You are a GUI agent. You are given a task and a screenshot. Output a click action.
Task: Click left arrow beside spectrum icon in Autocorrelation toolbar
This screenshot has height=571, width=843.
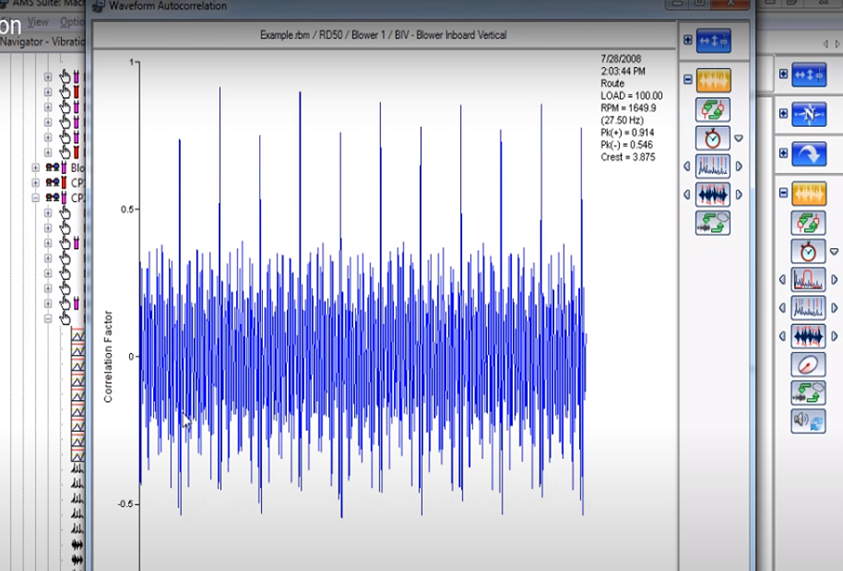tap(687, 167)
